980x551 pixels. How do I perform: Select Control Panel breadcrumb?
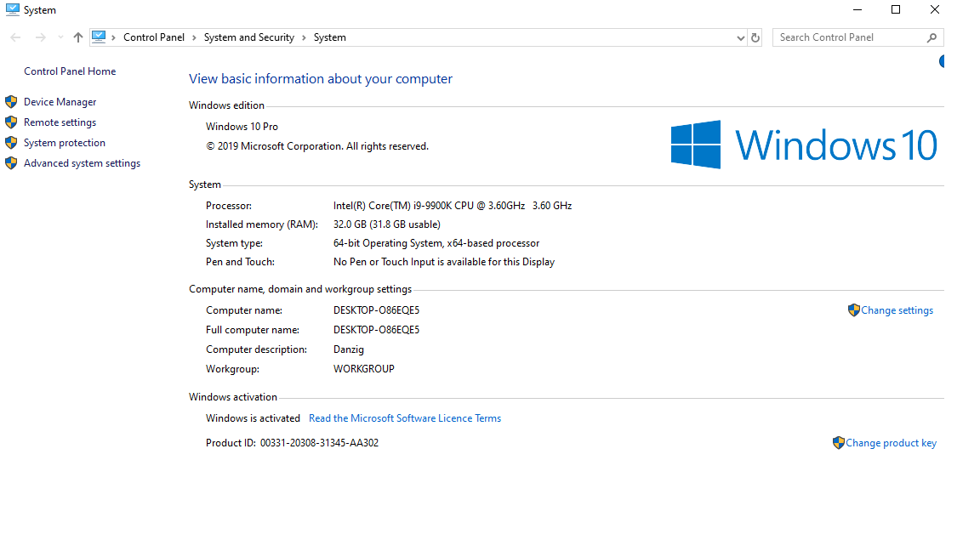[x=154, y=37]
